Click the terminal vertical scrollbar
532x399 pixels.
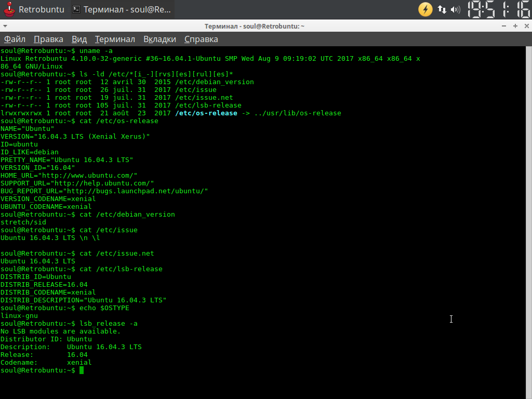point(528,222)
